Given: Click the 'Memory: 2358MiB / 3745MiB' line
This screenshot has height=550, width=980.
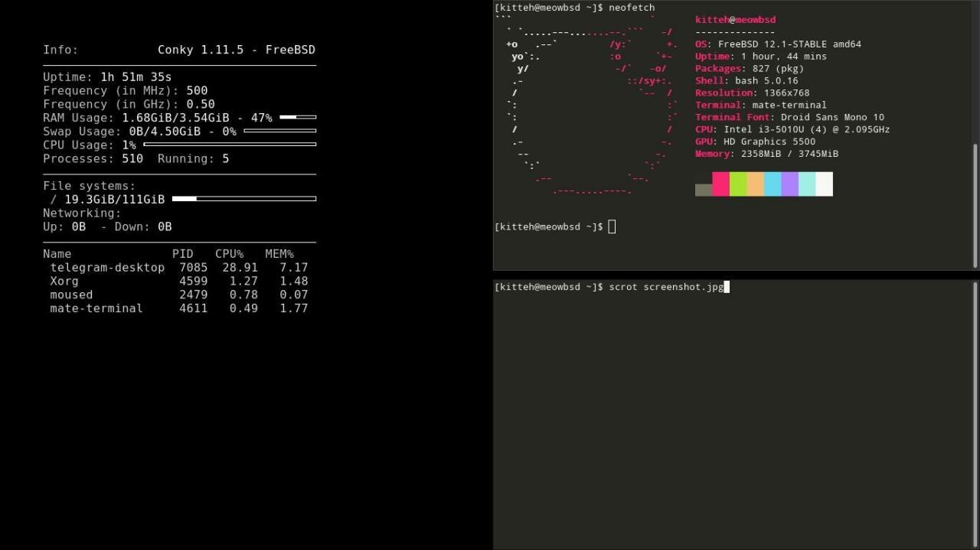Looking at the screenshot, I should pos(766,154).
